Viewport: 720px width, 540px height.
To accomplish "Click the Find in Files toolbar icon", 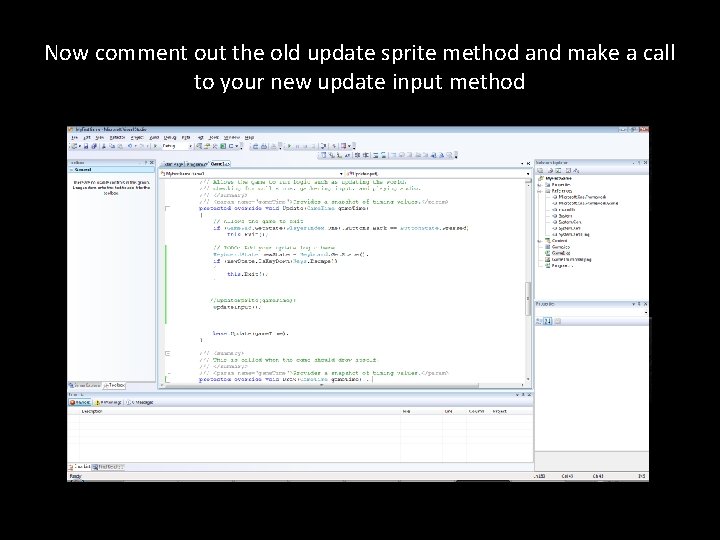I will [x=199, y=146].
